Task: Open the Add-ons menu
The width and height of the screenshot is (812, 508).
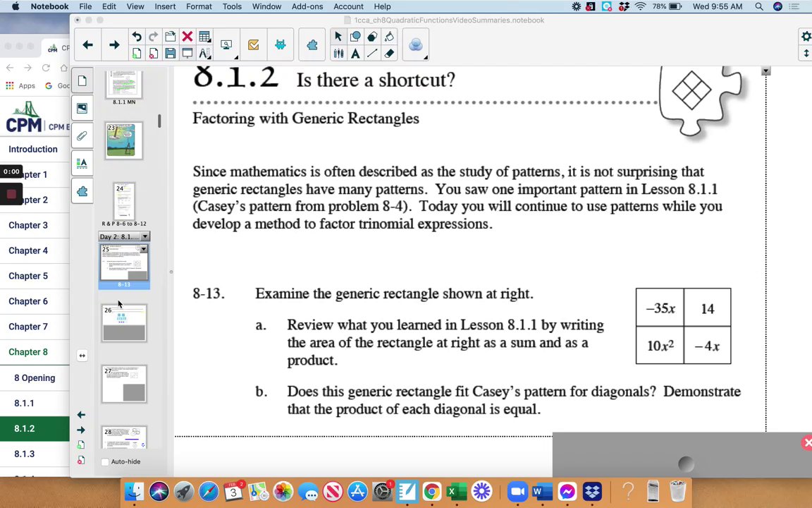Action: click(307, 6)
